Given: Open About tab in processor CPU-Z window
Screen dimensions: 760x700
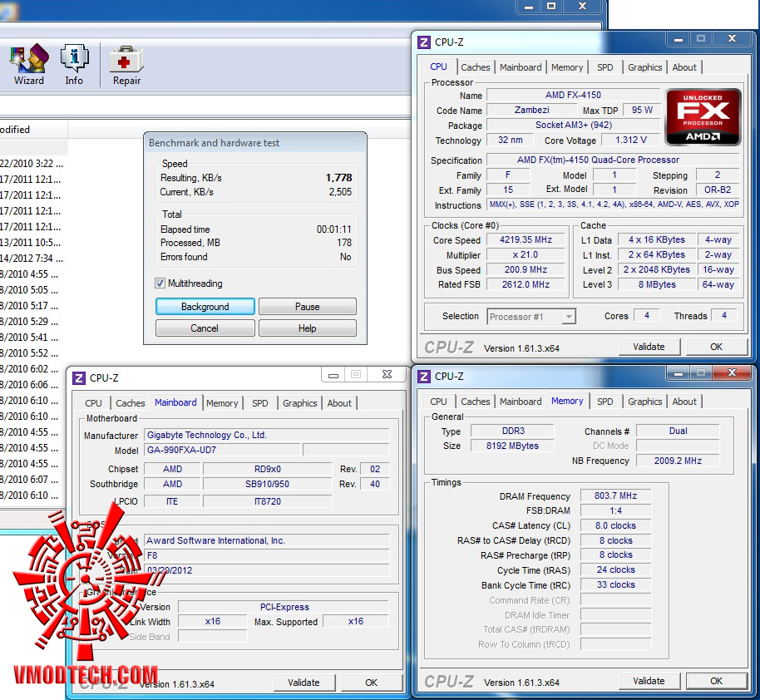Looking at the screenshot, I should (x=684, y=67).
